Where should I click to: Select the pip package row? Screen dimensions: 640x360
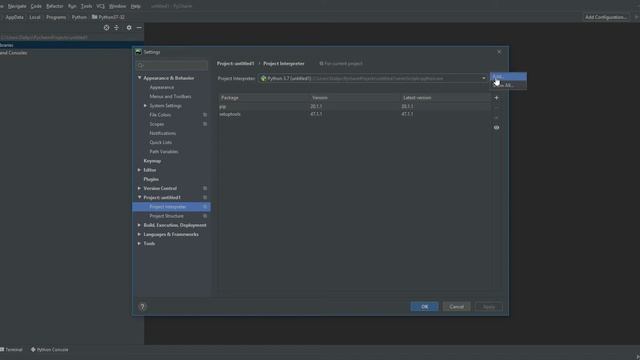(x=354, y=107)
